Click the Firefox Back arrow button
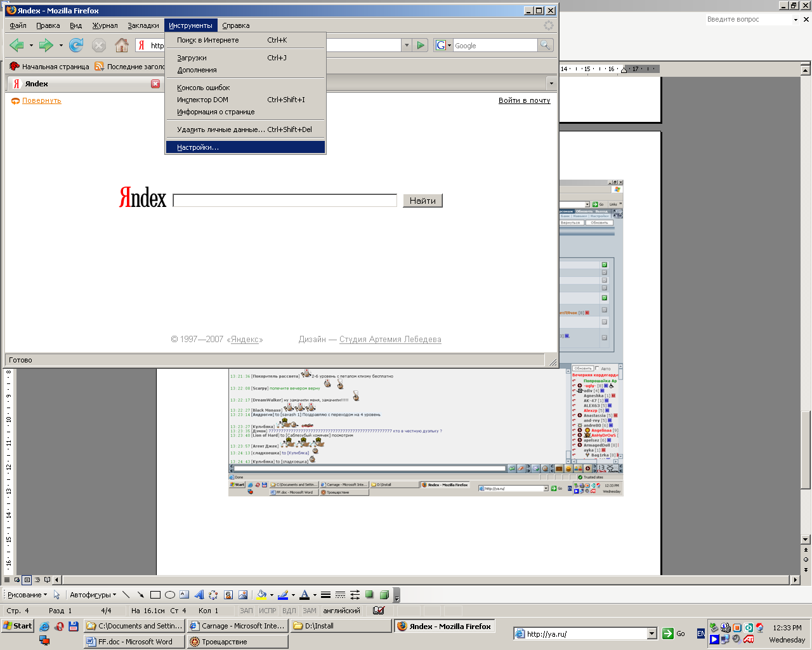The image size is (812, 650). click(x=17, y=45)
